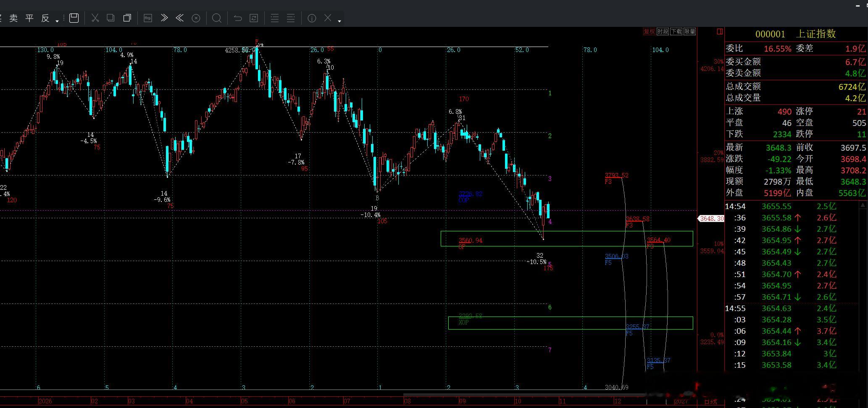Click the copy icon beside the scissors

(110, 18)
